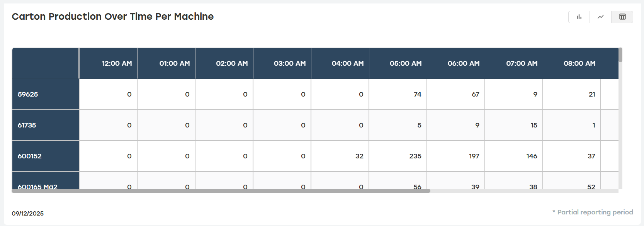Click the chart type icon showing vertical bars

[x=578, y=17]
